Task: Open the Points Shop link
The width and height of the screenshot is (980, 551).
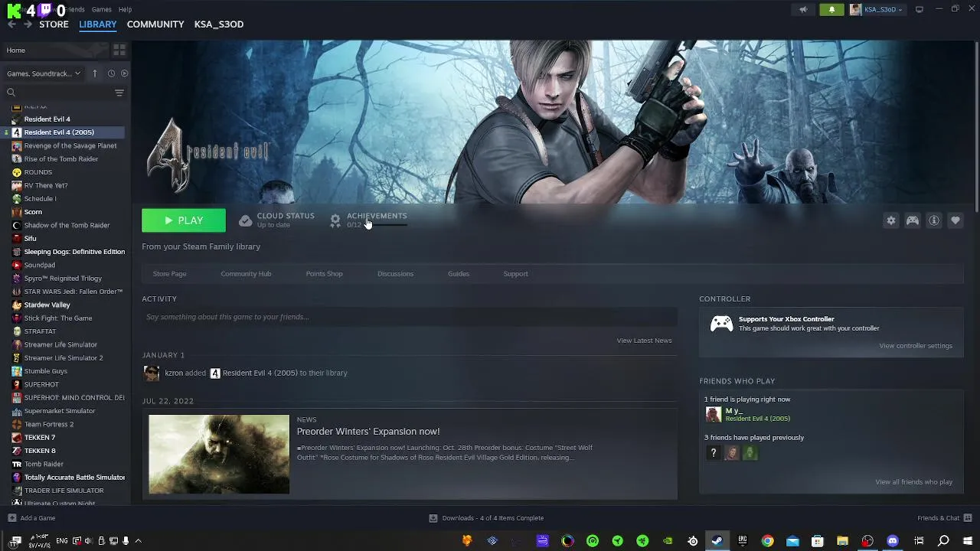Action: pos(324,274)
